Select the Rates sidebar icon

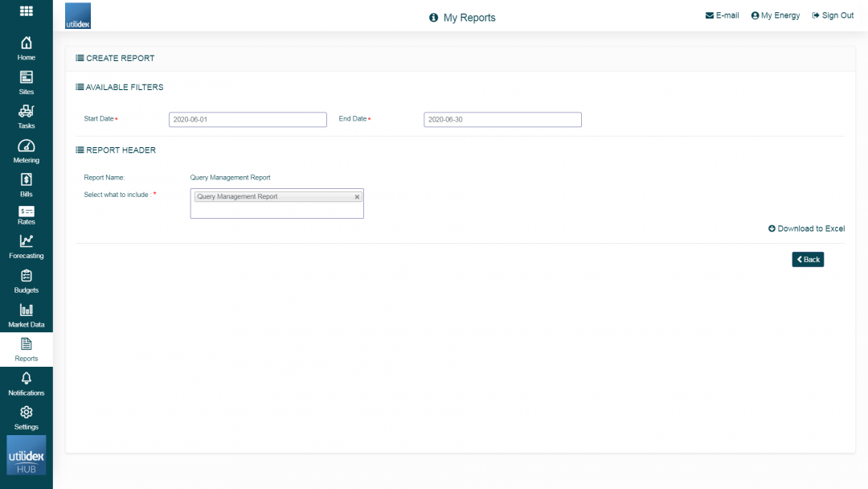tap(26, 215)
